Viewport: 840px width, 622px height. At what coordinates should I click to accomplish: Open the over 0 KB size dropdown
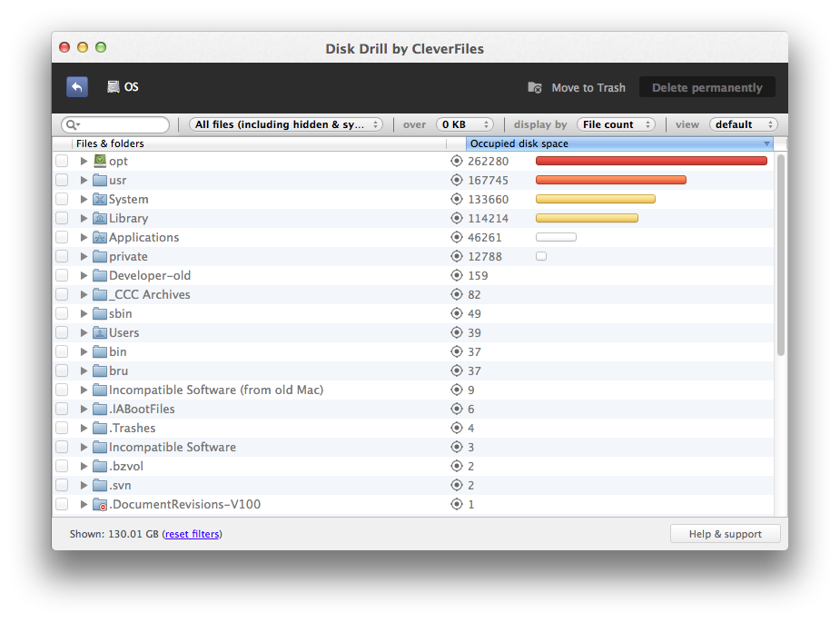click(465, 124)
